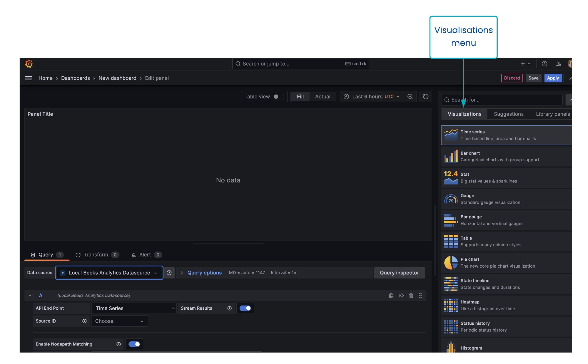Screen dimensions: 588x364
Task: Choose the Bar chart visualization
Action: 506,157
